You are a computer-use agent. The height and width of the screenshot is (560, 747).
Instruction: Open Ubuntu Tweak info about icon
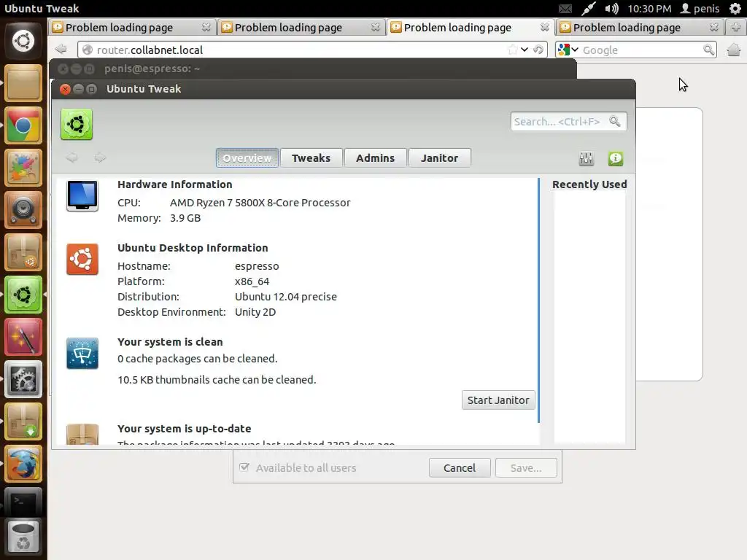coord(616,158)
